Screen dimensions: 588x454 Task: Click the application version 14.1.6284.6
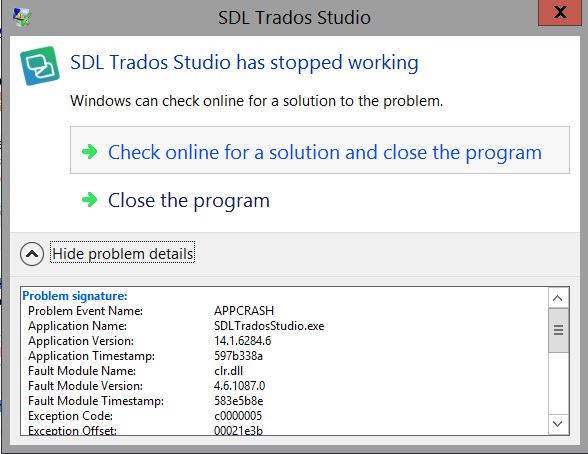point(243,341)
